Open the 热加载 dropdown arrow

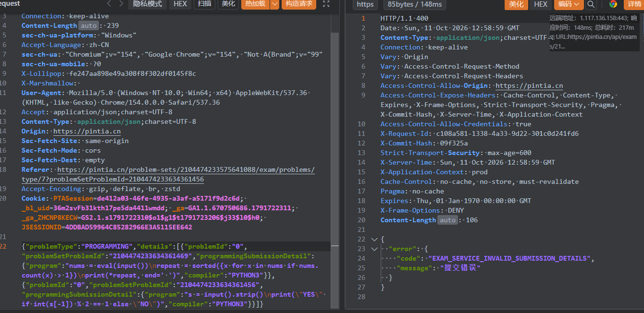click(x=274, y=4)
